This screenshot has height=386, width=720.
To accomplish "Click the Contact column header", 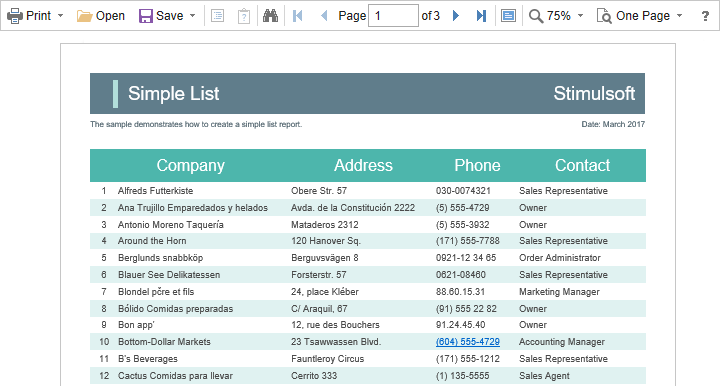I will click(582, 165).
